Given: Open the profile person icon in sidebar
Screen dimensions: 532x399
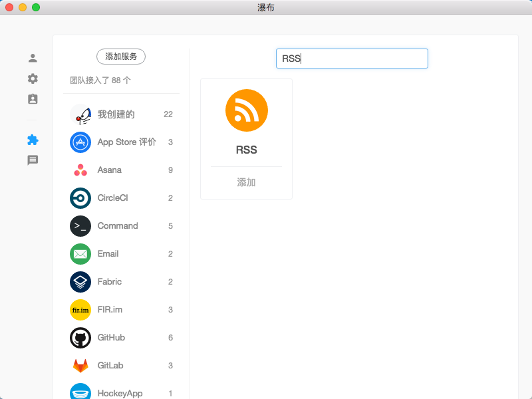Looking at the screenshot, I should 33,59.
